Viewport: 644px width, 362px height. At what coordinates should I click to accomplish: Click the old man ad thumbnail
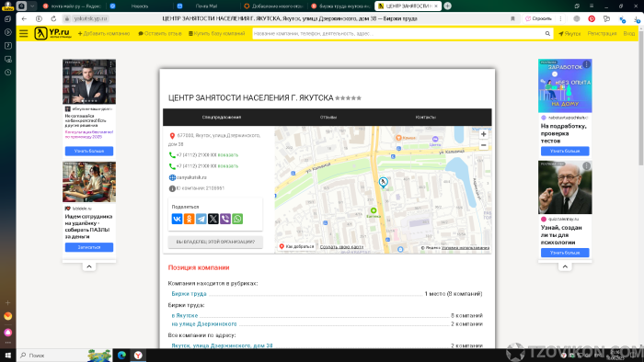(565, 187)
